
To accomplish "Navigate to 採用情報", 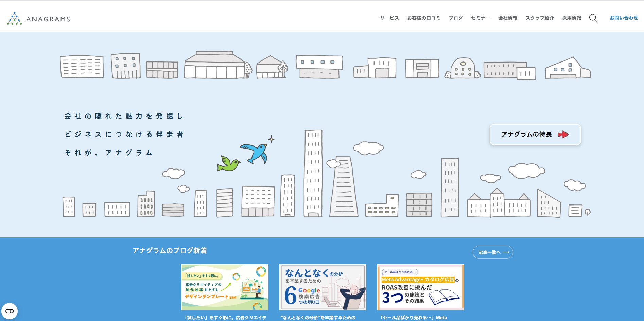I will 571,18.
